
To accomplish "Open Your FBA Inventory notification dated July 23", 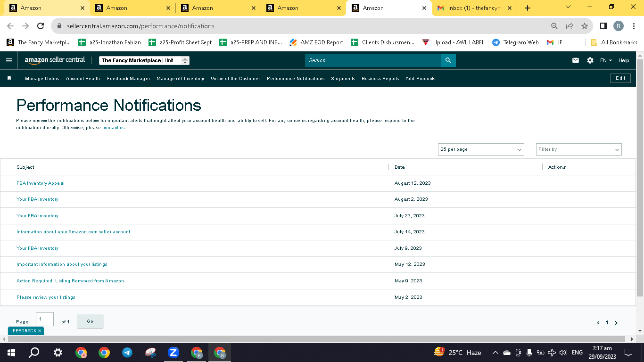I will point(38,216).
